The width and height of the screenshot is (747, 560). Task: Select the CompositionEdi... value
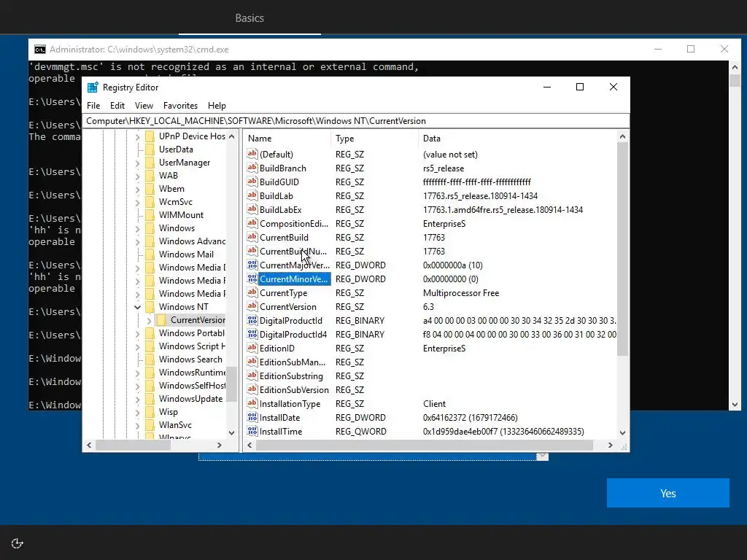(294, 223)
